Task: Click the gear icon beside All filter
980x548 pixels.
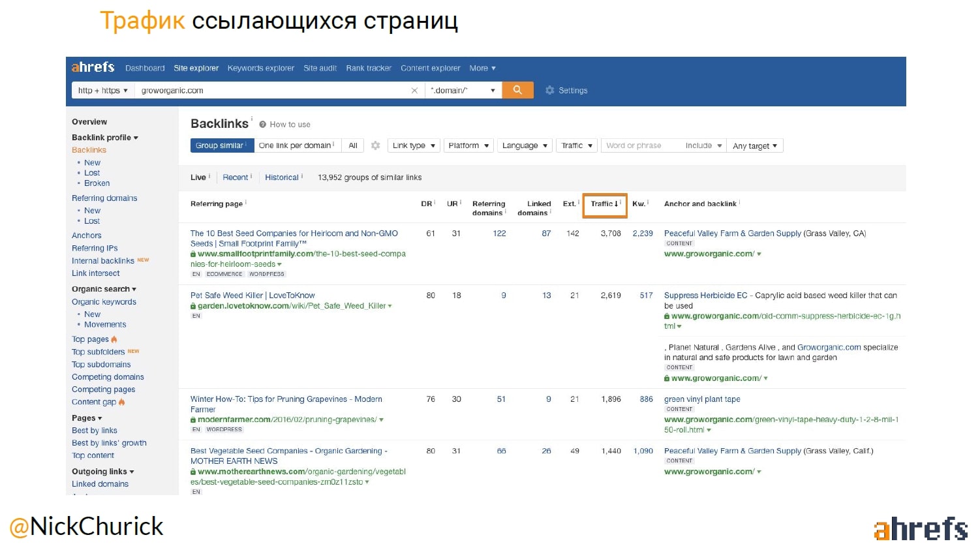Action: [x=375, y=145]
